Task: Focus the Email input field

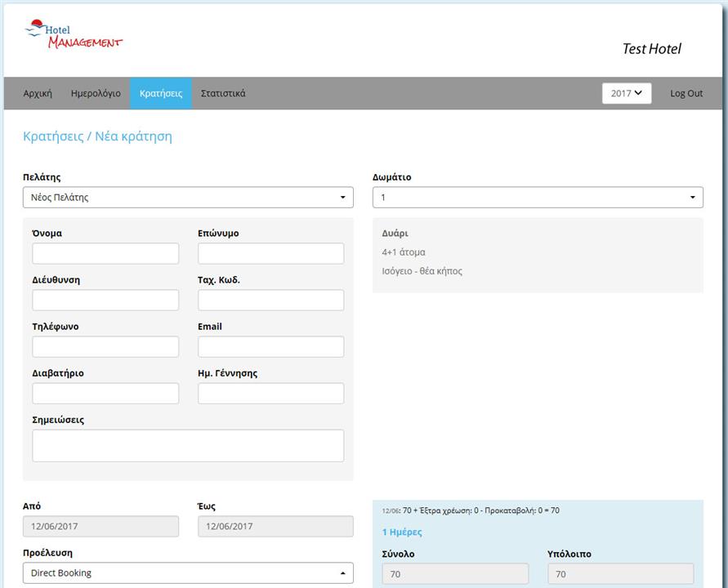Action: 270,346
